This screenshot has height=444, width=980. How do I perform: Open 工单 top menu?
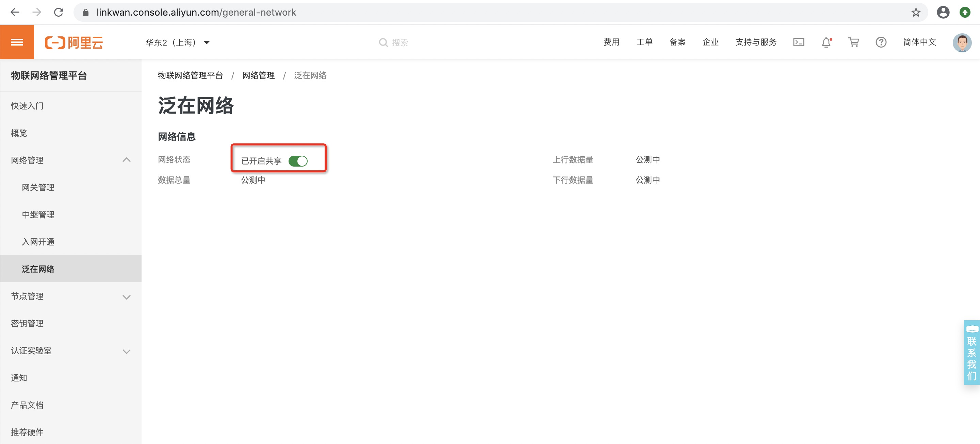pyautogui.click(x=644, y=42)
